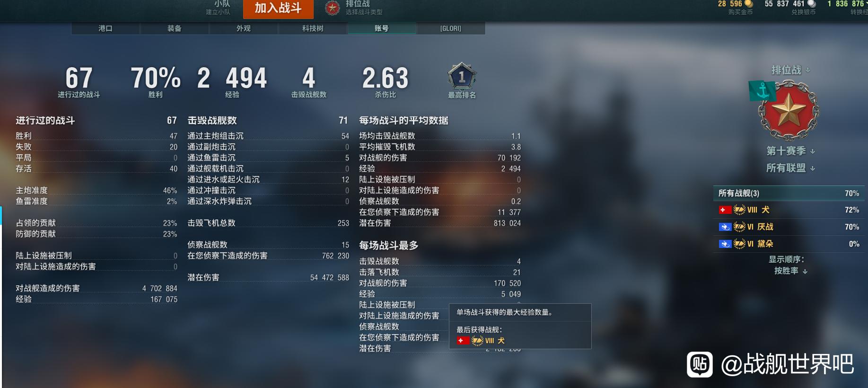This screenshot has width=868, height=388.
Task: Click the red flag beside VIII 犬
Action: (x=725, y=210)
